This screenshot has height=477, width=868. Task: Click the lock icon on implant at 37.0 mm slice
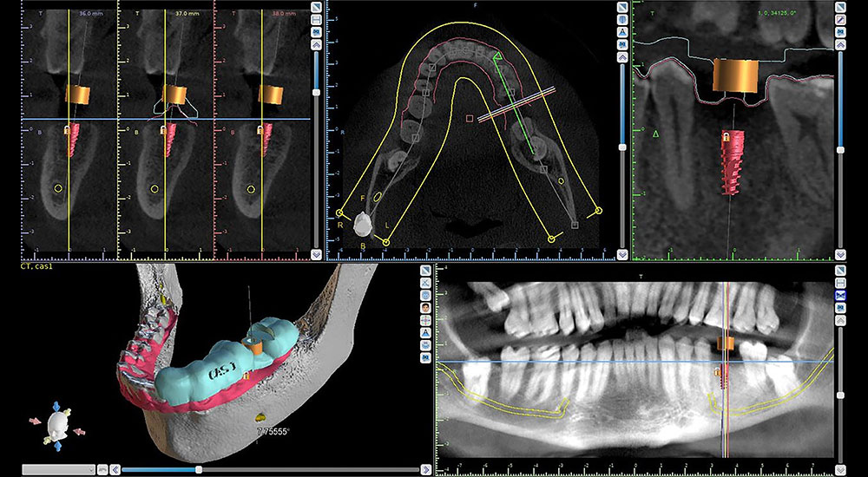163,129
